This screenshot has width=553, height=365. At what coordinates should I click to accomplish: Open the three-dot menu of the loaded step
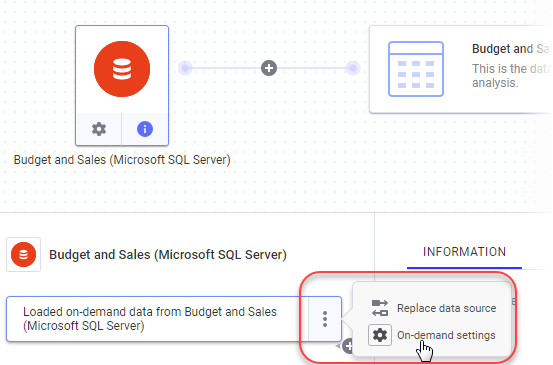click(325, 319)
